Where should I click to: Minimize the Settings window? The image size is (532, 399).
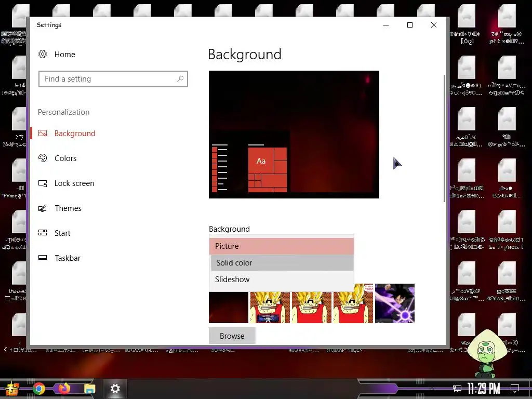click(386, 25)
